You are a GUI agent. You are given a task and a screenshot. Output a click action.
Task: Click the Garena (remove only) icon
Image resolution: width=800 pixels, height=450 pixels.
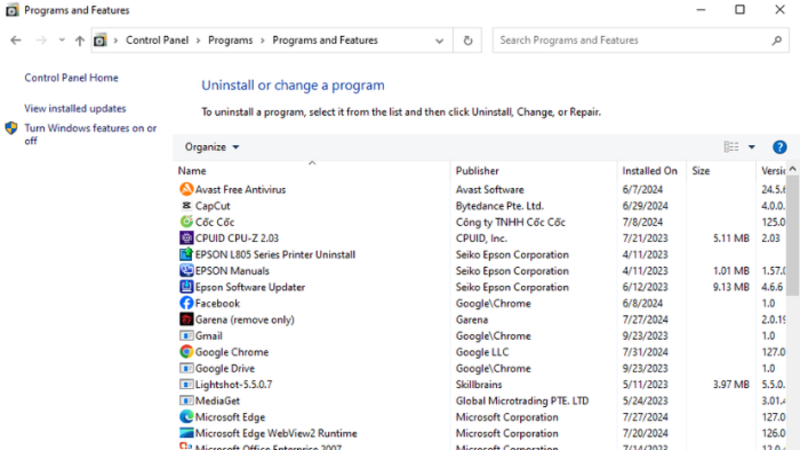(186, 319)
